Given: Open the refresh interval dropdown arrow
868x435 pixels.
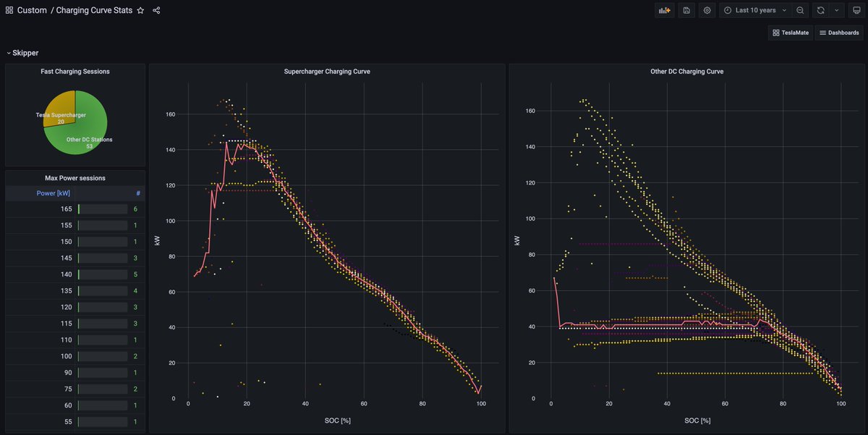Looking at the screenshot, I should pos(837,10).
